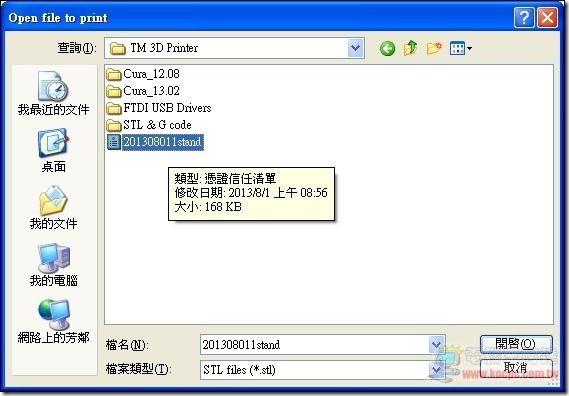Select the FTDI USB Drivers folder icon

pos(114,108)
